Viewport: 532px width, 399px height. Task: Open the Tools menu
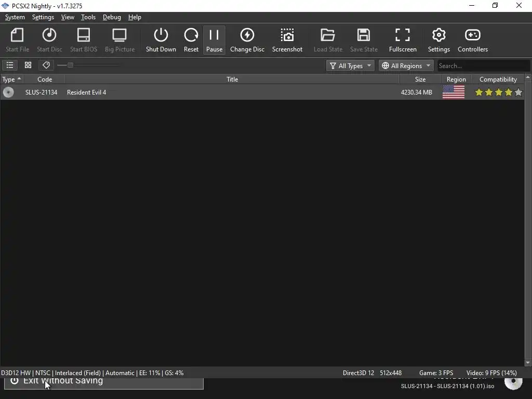88,17
